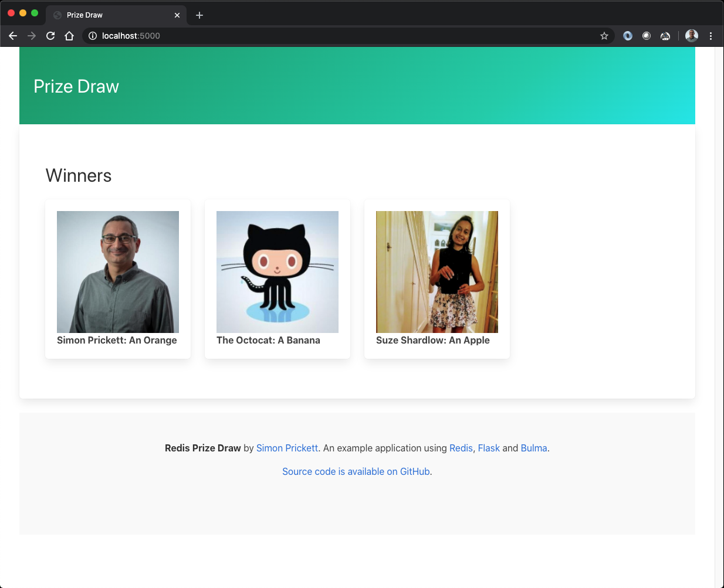Open the Redis link in the footer
724x588 pixels.
click(461, 448)
